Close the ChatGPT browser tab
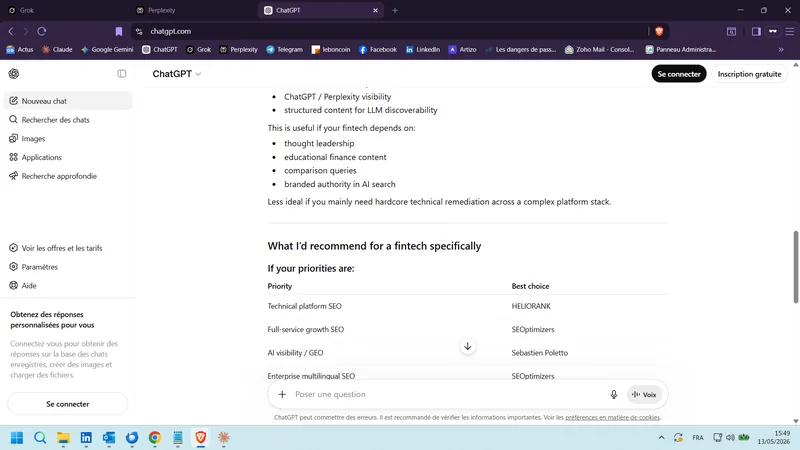Image resolution: width=800 pixels, height=450 pixels. [x=376, y=10]
